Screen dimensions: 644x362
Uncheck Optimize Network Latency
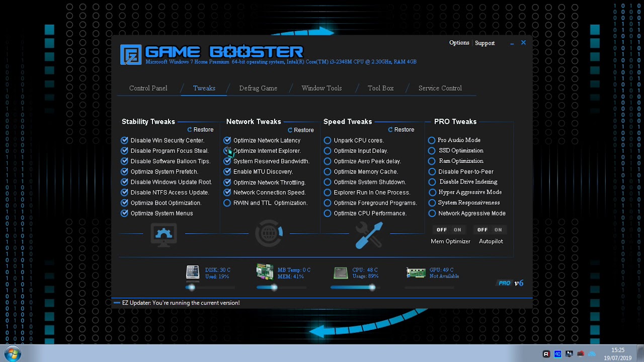pyautogui.click(x=227, y=140)
